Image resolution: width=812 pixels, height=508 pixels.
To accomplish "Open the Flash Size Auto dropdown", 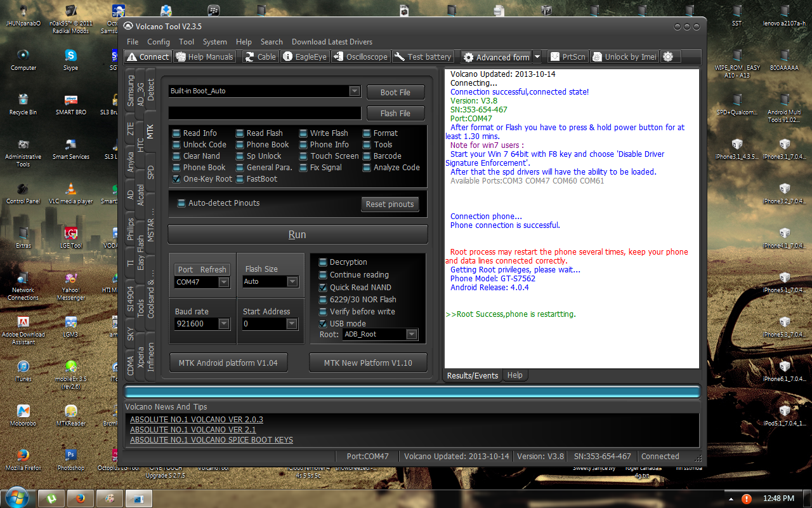I will [x=292, y=282].
